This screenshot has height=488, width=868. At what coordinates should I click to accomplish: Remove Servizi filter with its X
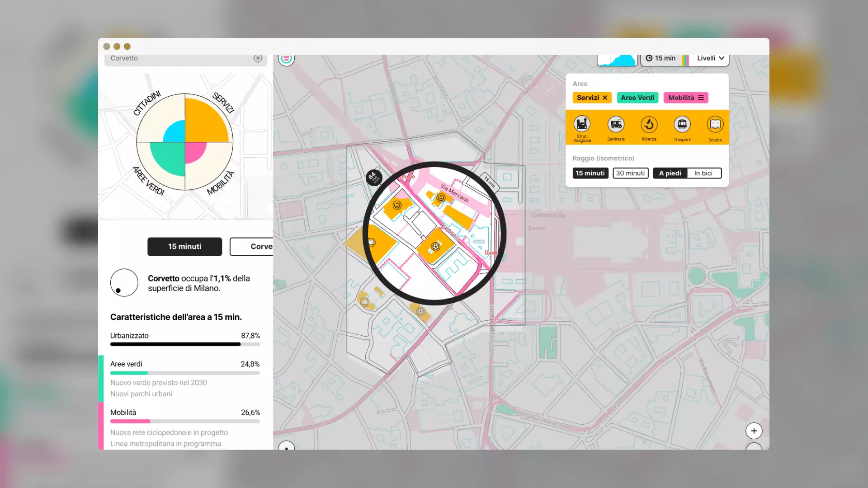(x=605, y=98)
